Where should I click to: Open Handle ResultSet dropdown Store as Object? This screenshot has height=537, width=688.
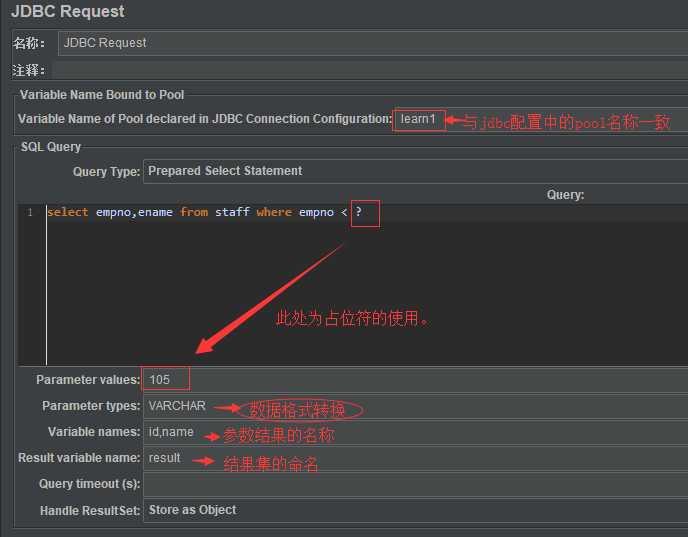click(416, 510)
